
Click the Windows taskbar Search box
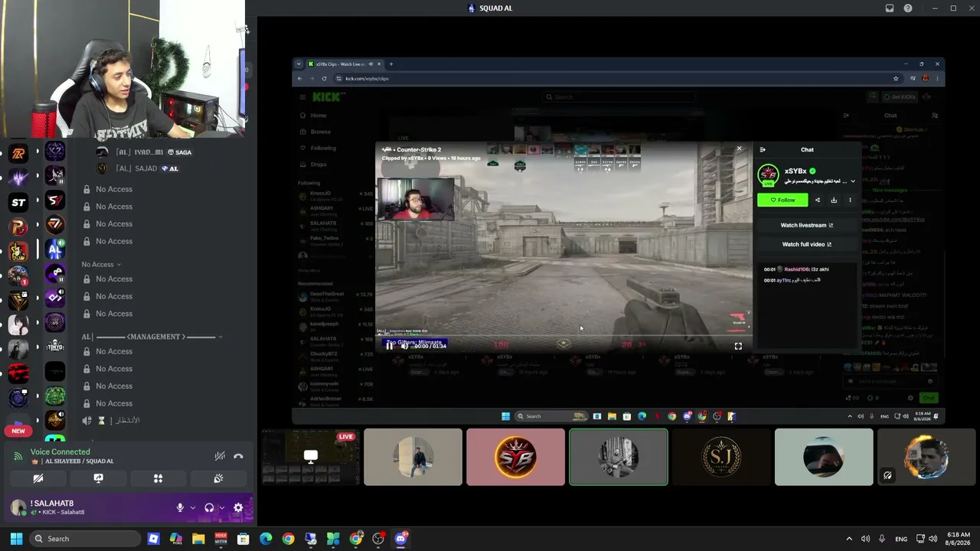pos(86,539)
